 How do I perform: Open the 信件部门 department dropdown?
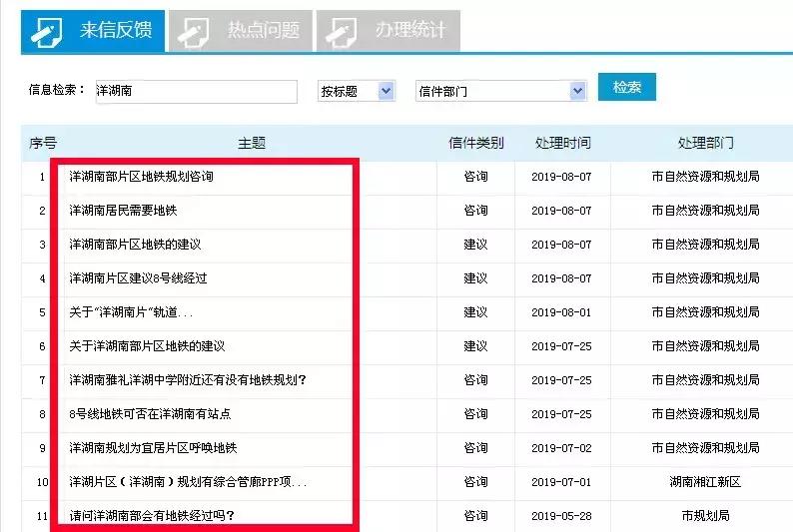[x=500, y=91]
